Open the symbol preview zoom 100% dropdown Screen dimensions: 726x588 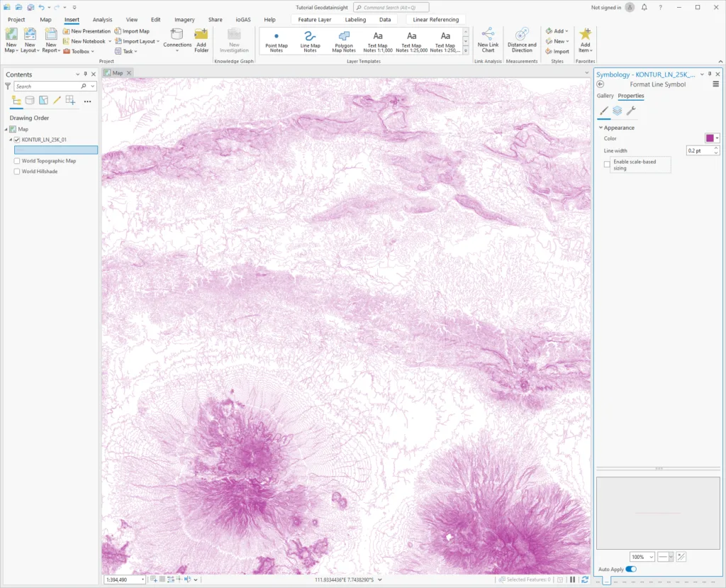click(x=652, y=557)
